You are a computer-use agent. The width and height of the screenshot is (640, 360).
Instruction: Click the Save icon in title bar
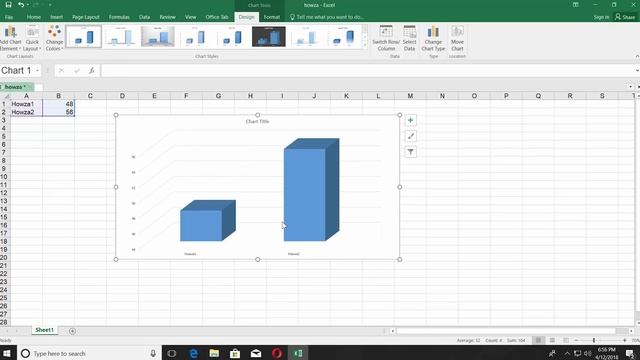click(x=8, y=5)
